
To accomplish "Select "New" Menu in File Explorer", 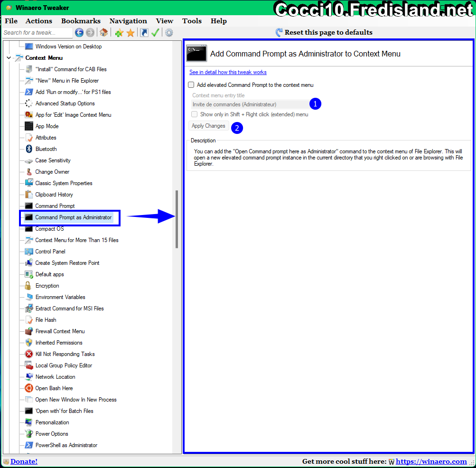I will pos(67,81).
